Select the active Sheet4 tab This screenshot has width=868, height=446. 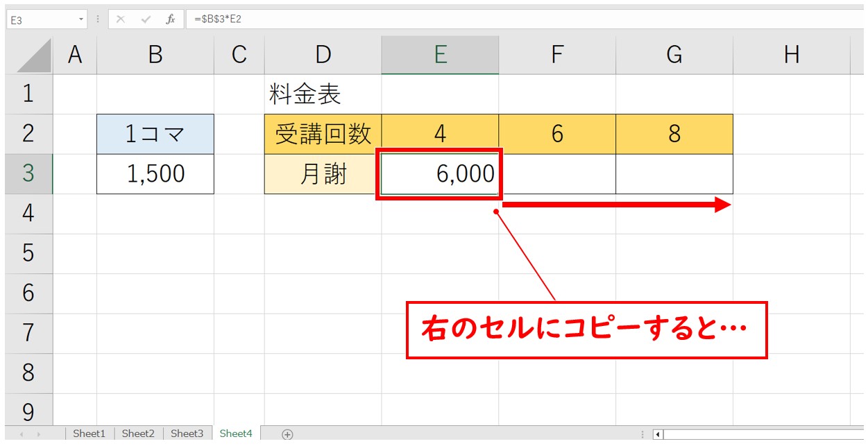tap(237, 434)
